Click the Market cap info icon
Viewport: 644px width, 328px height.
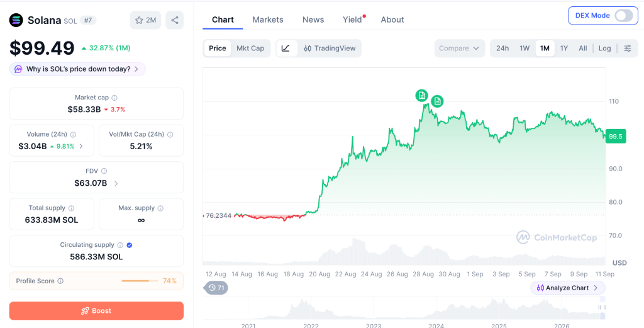[x=114, y=98]
